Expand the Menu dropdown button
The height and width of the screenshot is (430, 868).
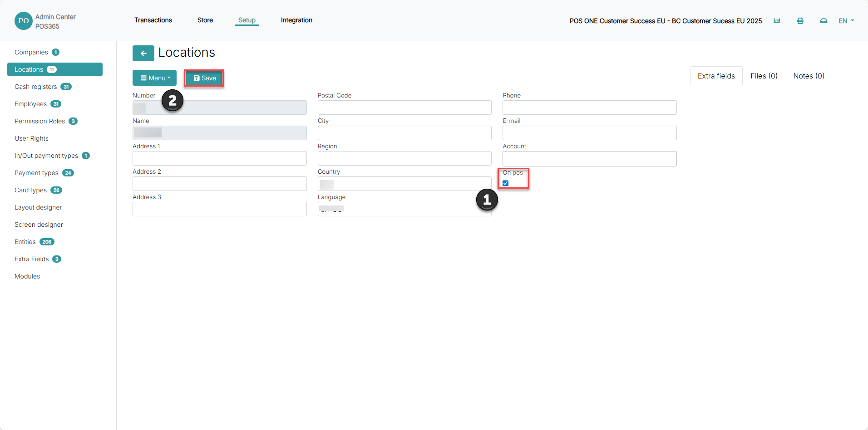[154, 78]
